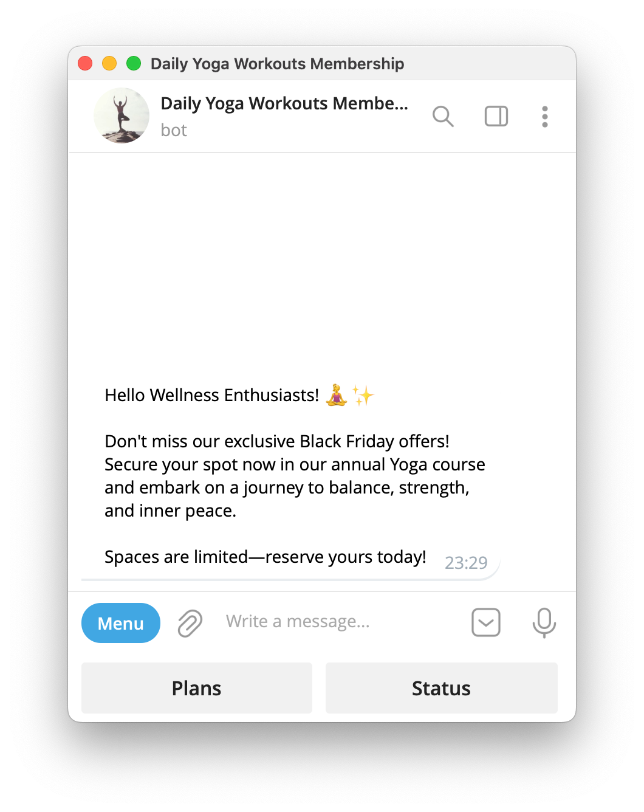Collapse the bot keyboard with chevron icon

486,622
